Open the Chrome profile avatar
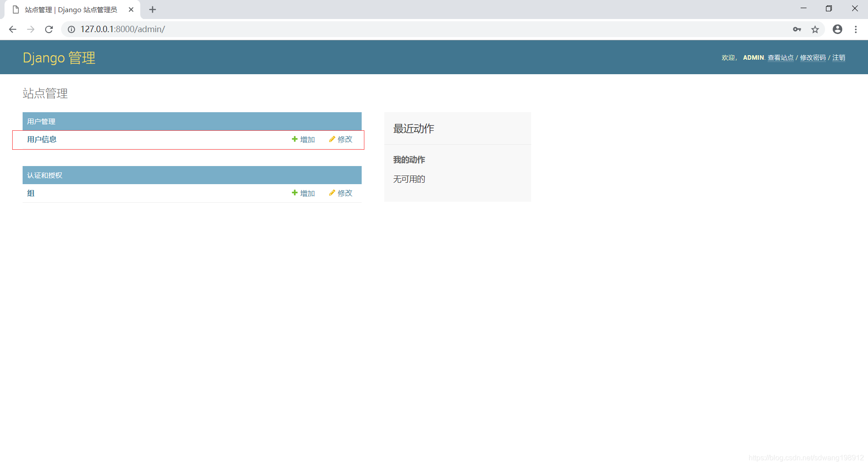Viewport: 868px width, 466px height. pos(837,29)
